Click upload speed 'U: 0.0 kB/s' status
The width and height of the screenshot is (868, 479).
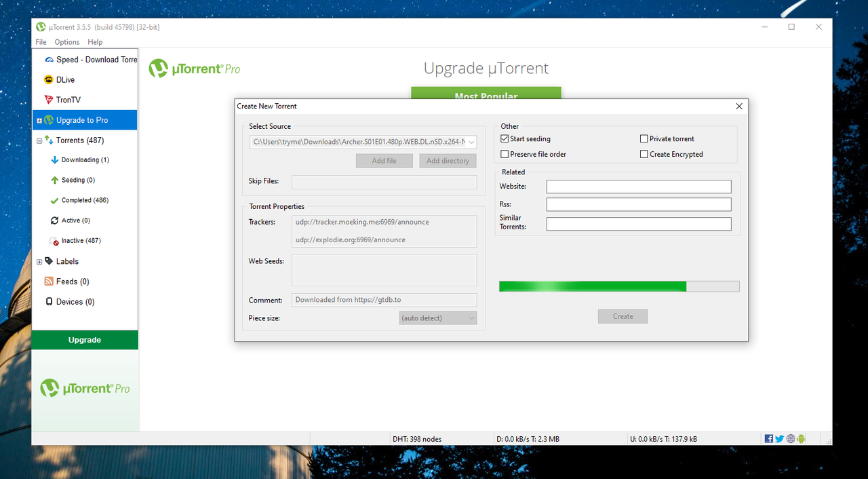(663, 439)
